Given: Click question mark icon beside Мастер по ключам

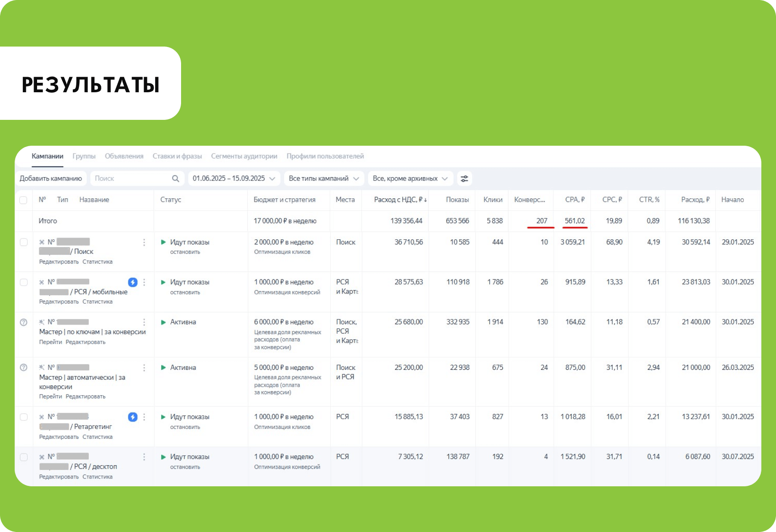Looking at the screenshot, I should point(24,322).
